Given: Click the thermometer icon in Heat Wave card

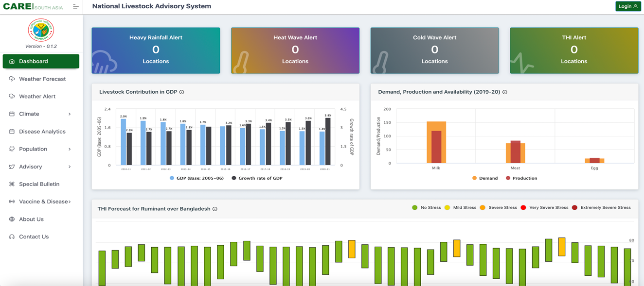Looking at the screenshot, I should 241,62.
